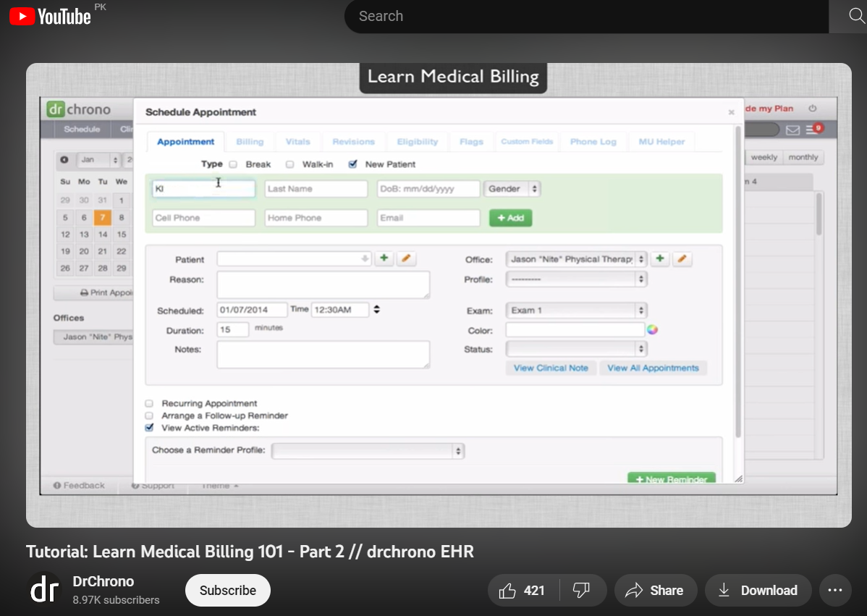Switch to the Eligibility tab

click(417, 142)
